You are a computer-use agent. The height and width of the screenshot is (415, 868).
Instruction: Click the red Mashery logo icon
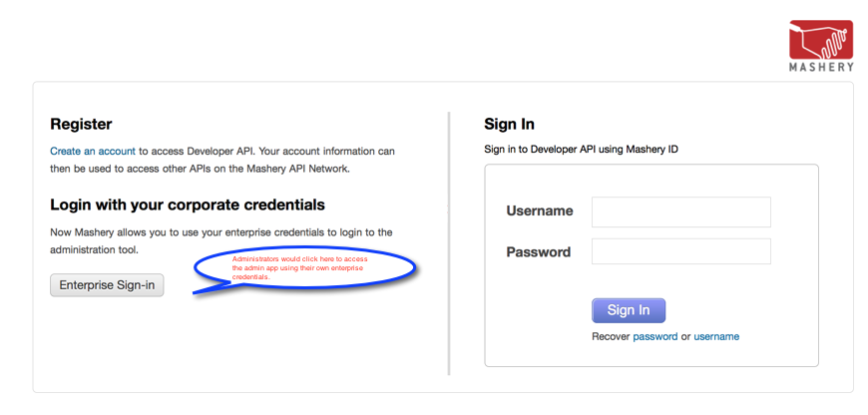click(x=821, y=40)
